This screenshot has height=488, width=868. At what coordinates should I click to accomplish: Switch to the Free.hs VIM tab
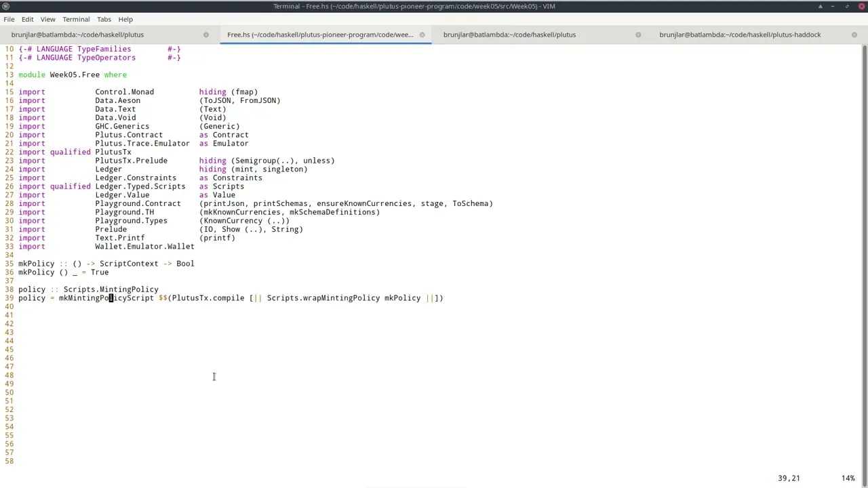coord(319,35)
